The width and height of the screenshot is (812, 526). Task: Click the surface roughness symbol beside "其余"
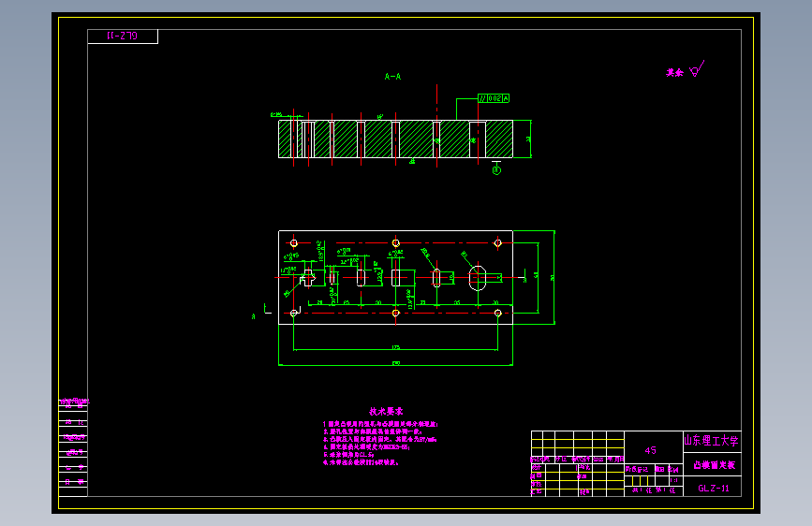click(x=697, y=69)
